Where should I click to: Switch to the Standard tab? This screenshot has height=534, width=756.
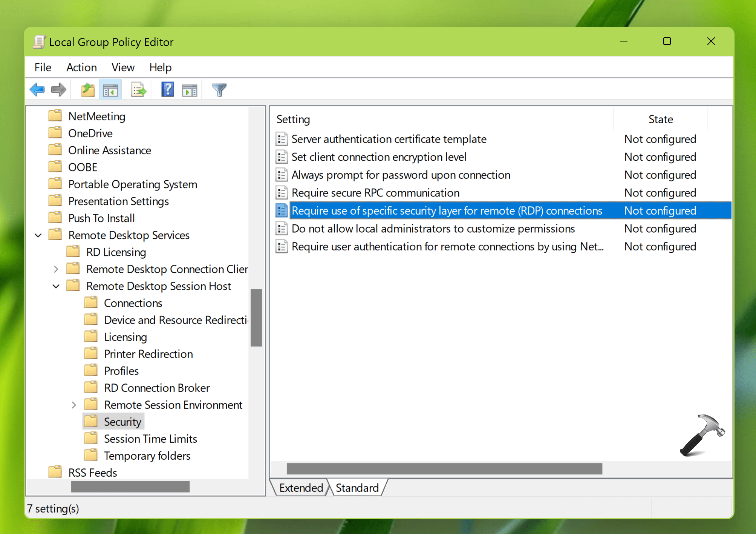tap(357, 488)
